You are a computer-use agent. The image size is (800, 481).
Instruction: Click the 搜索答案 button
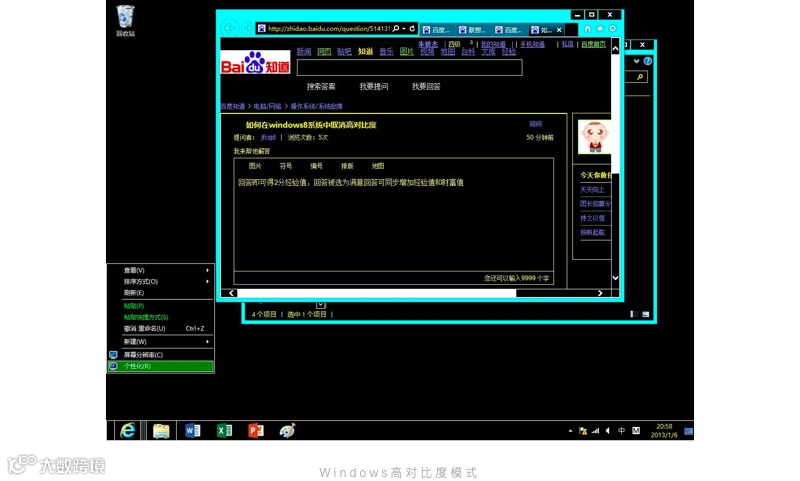(321, 87)
